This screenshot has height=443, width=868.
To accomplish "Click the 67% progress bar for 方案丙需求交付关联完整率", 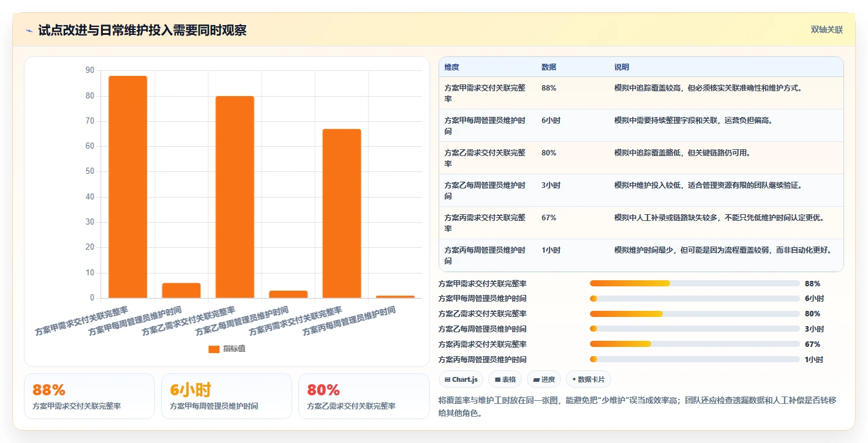I will coord(695,344).
